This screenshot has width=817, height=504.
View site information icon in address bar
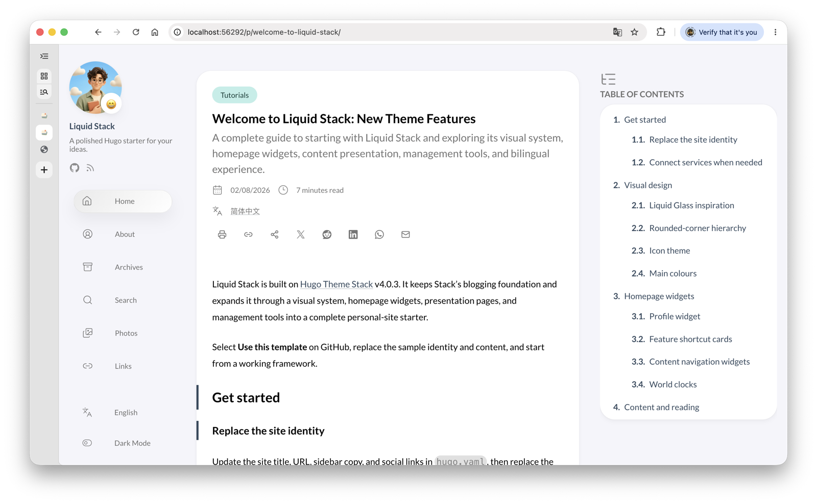tap(177, 32)
